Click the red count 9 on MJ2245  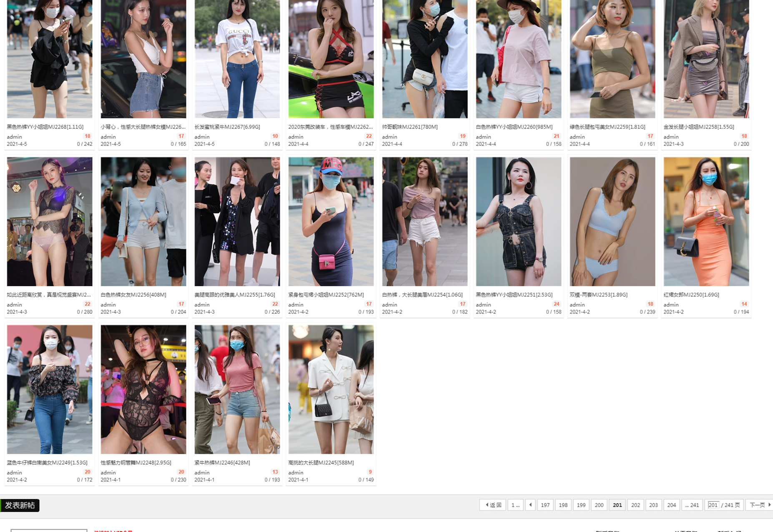coord(370,472)
